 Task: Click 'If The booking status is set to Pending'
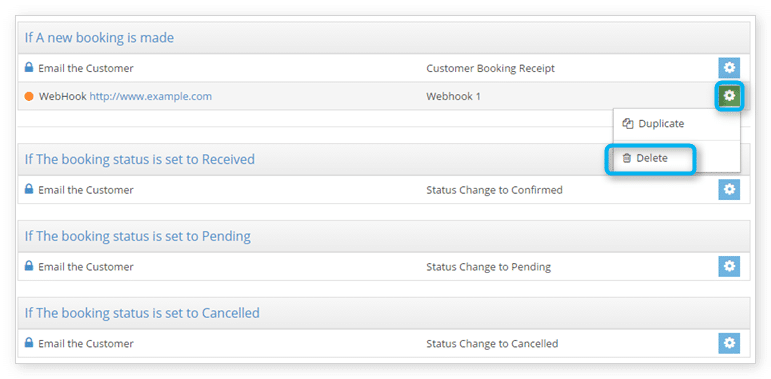[138, 236]
